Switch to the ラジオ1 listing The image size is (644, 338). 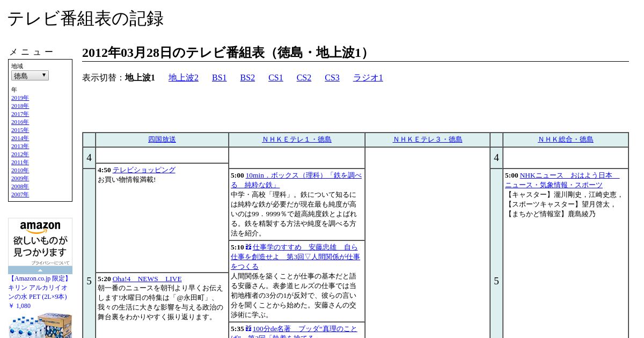[368, 78]
